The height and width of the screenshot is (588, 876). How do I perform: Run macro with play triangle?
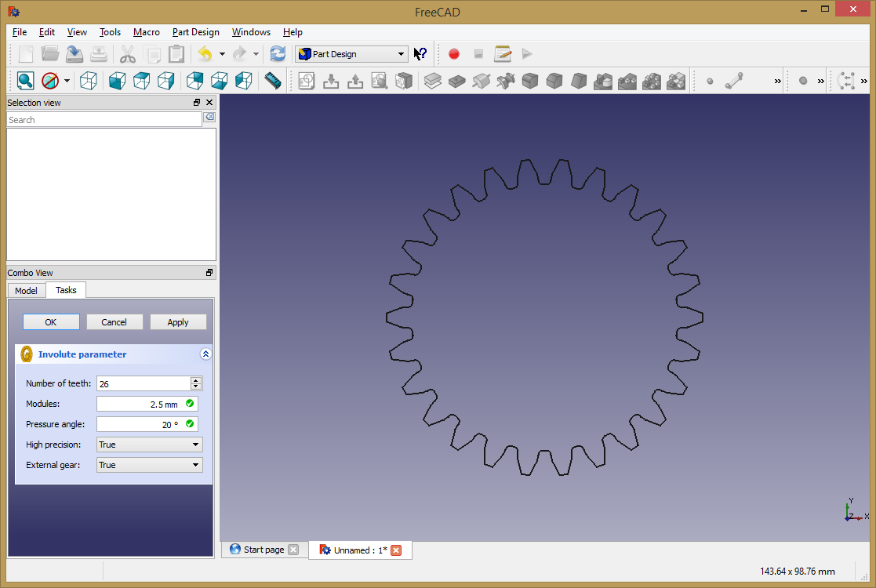click(x=527, y=54)
